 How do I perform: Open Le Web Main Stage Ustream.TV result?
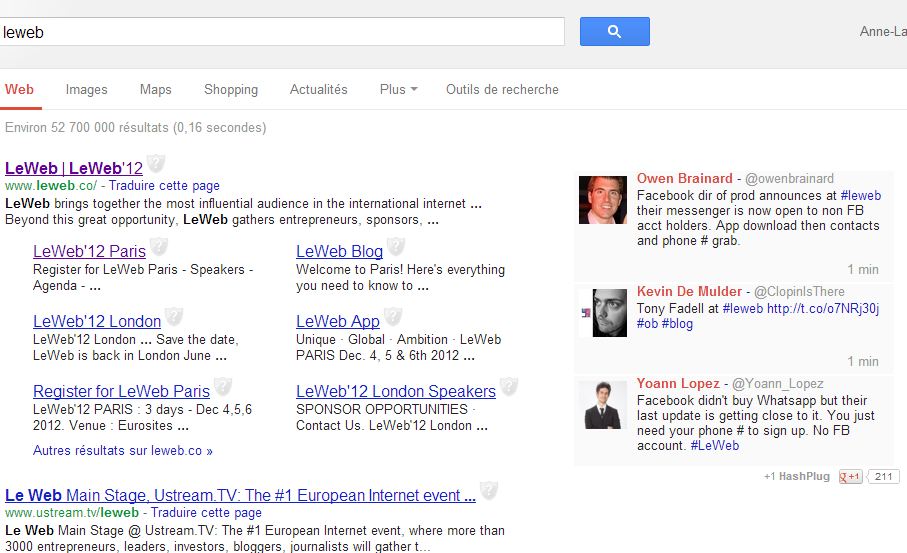pyautogui.click(x=240, y=496)
